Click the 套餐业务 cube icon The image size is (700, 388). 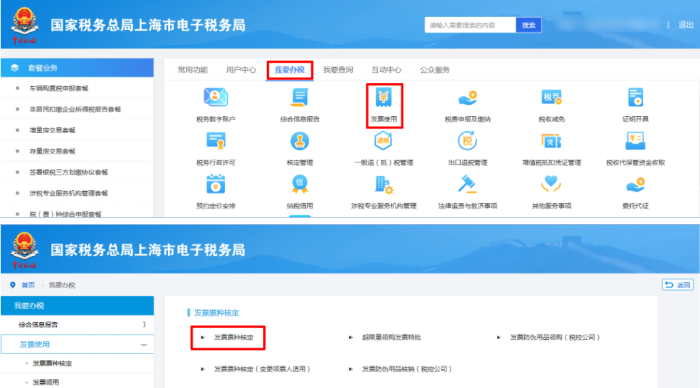pyautogui.click(x=15, y=68)
